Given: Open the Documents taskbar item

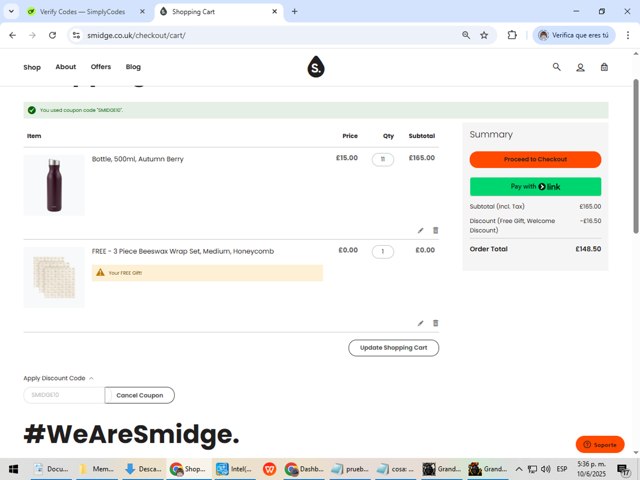Looking at the screenshot, I should pos(51,469).
